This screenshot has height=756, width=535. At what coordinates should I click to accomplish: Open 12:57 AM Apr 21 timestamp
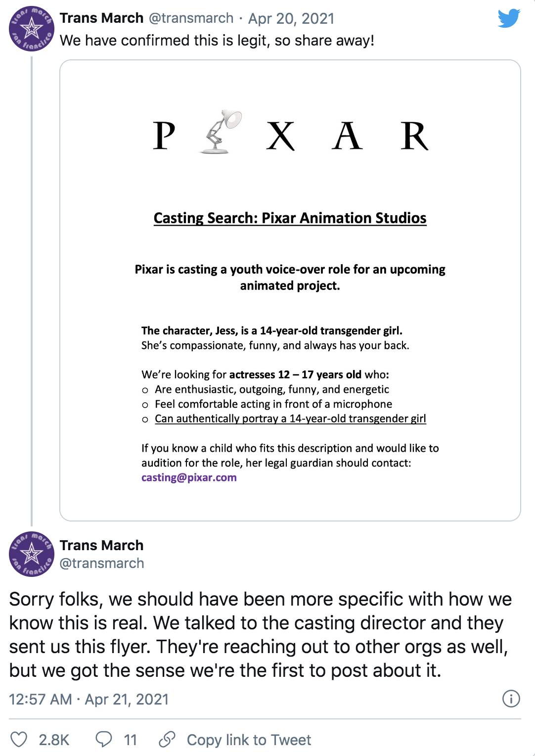(x=89, y=699)
